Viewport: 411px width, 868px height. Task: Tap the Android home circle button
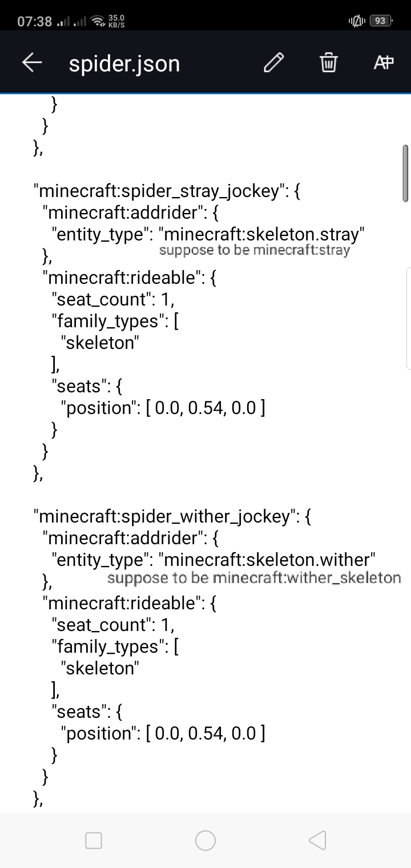[205, 841]
